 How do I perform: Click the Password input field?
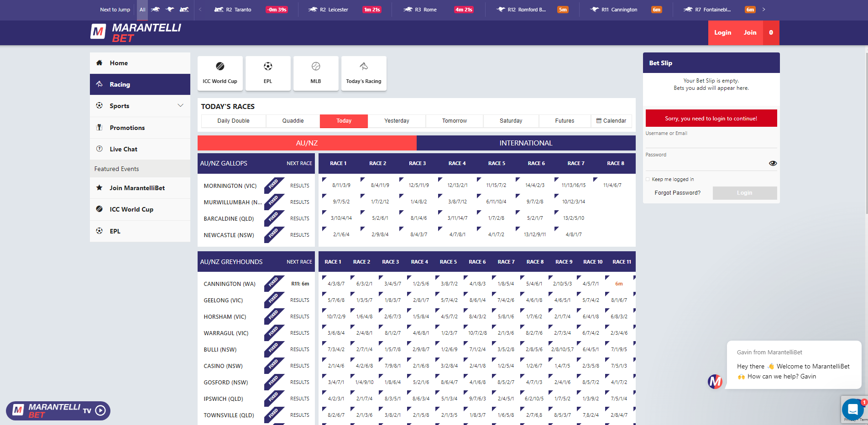(x=706, y=164)
